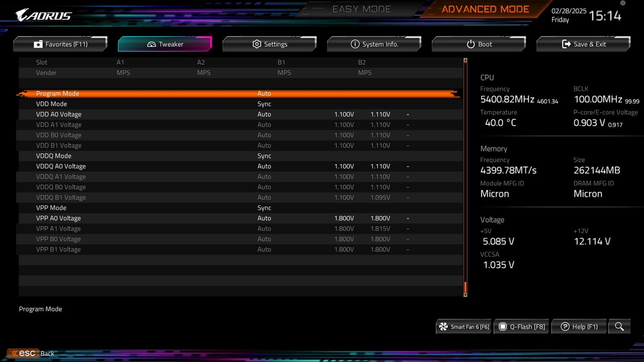Click the memory size 262144MB value
644x362 pixels.
click(597, 170)
